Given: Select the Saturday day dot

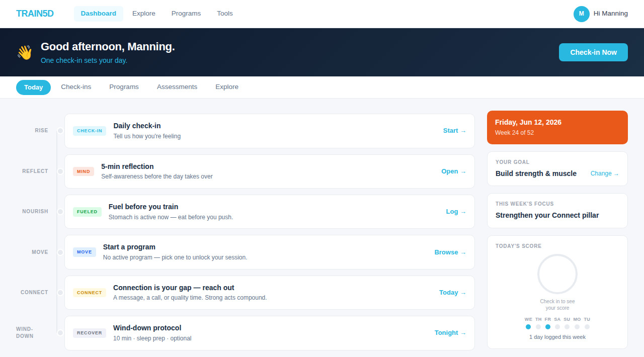Looking at the screenshot, I should tap(557, 327).
